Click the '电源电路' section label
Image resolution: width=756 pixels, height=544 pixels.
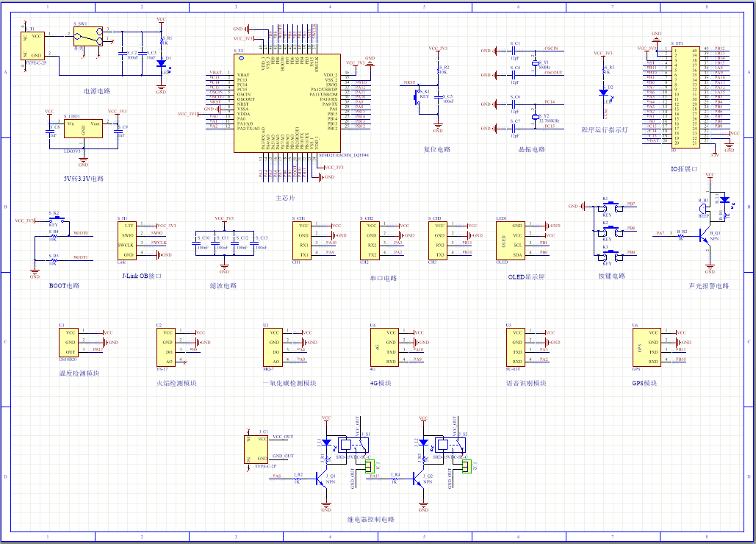[x=97, y=91]
